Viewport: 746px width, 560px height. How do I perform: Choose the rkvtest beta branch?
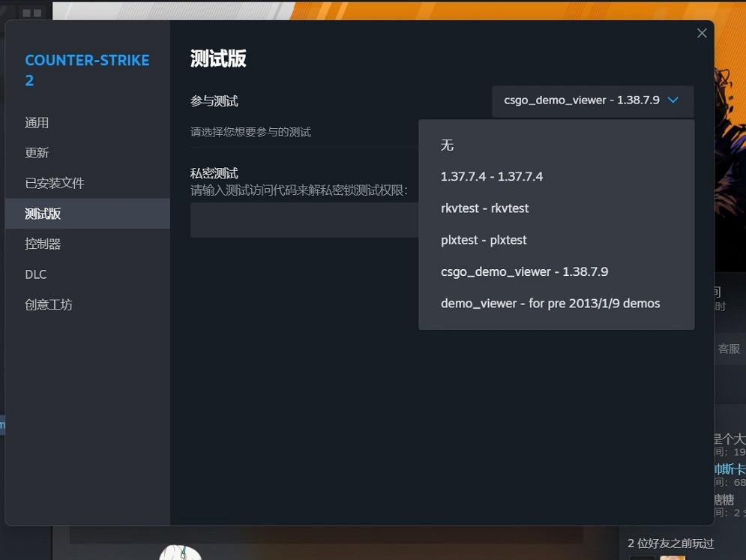483,208
